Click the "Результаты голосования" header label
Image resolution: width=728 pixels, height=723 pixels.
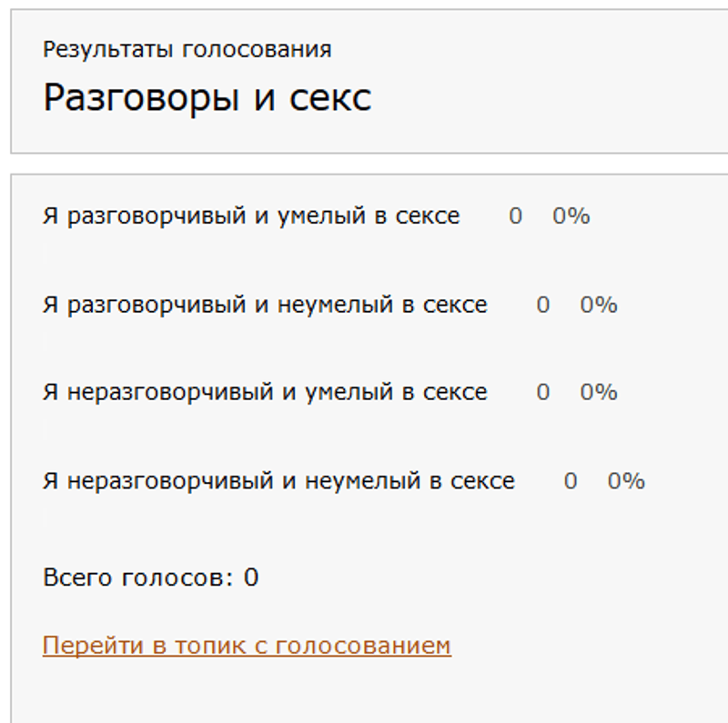pyautogui.click(x=187, y=49)
